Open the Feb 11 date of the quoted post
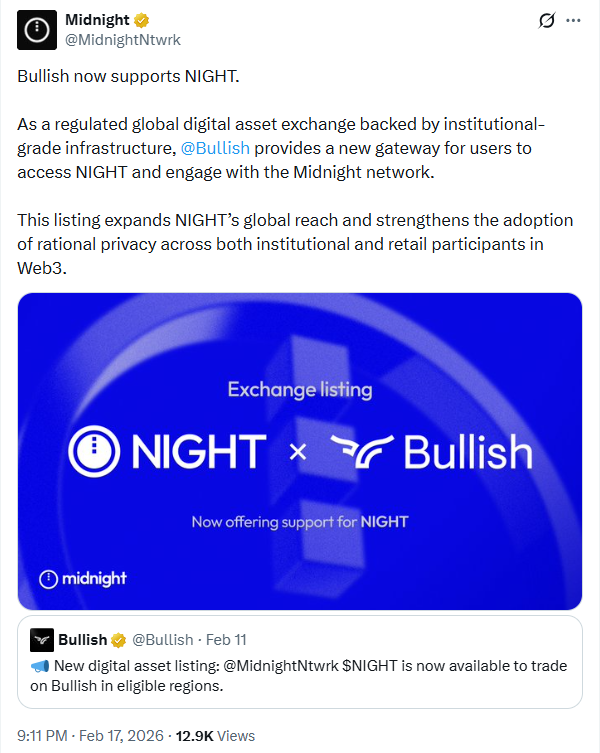This screenshot has width=600, height=753. click(226, 639)
